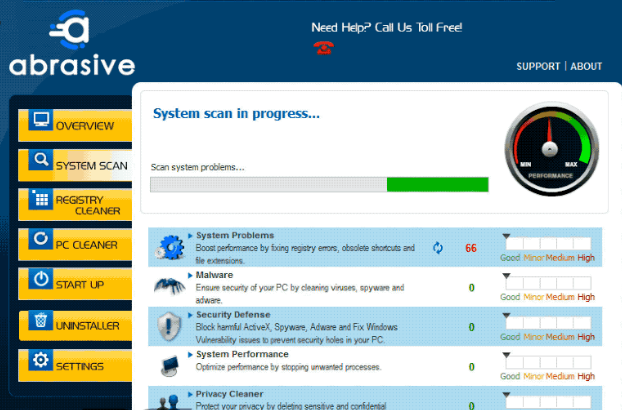Viewport: 622px width, 410px height.
Task: Click Need Help? Call Us Toll Free text
Action: (387, 28)
